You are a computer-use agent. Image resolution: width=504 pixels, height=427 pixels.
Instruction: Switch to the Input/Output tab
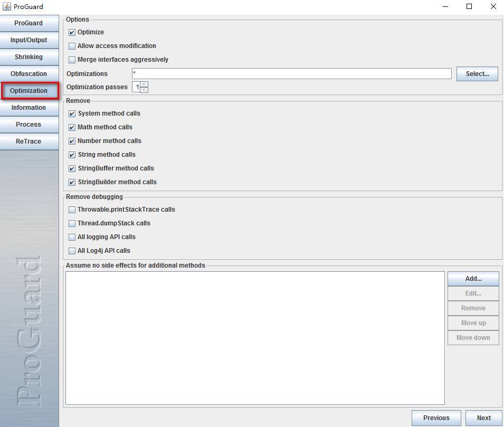29,40
